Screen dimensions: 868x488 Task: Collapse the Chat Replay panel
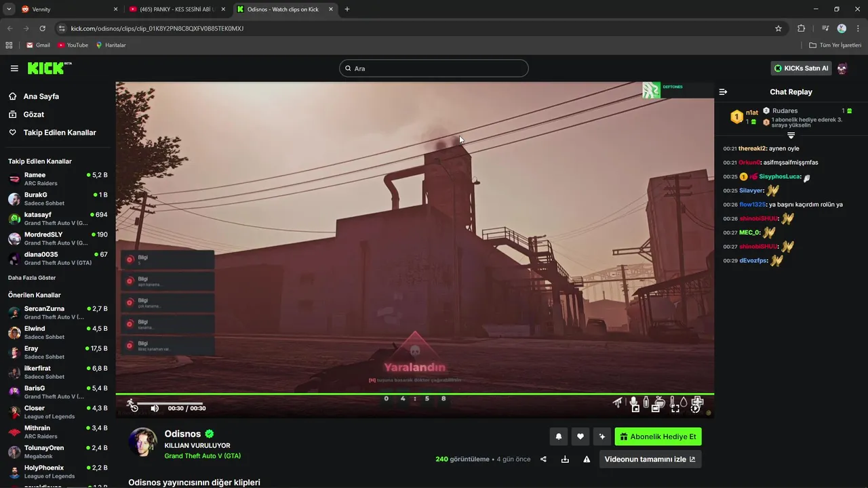tap(723, 92)
